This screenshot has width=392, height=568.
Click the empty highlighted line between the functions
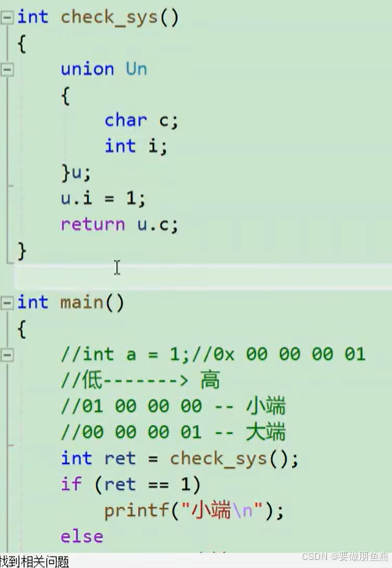click(x=203, y=277)
